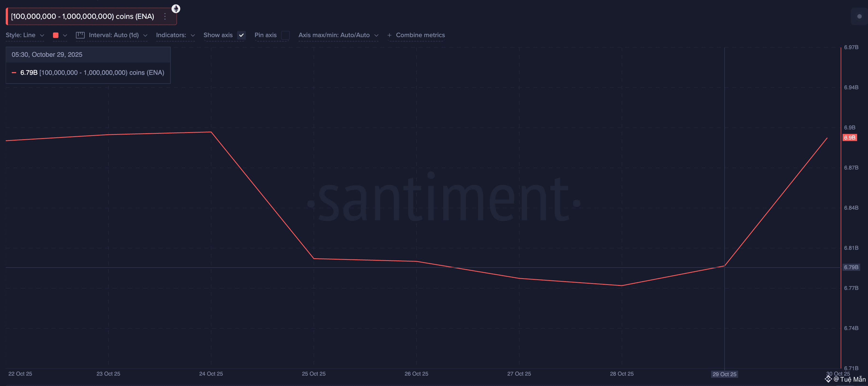Screen dimensions: 868x386
Task: Select the ENA coins metric tab
Action: pos(82,16)
